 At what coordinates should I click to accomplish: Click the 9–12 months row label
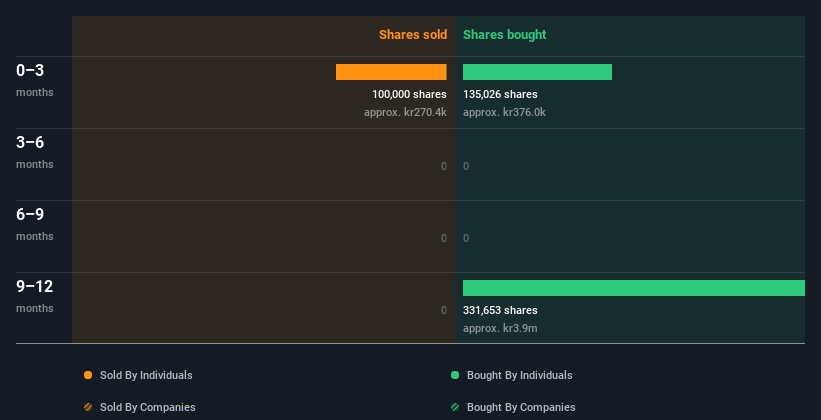tap(35, 296)
